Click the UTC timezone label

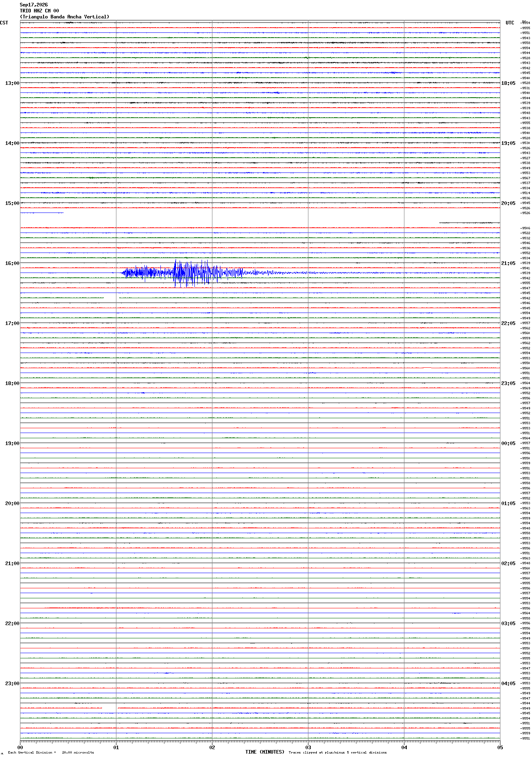click(510, 23)
